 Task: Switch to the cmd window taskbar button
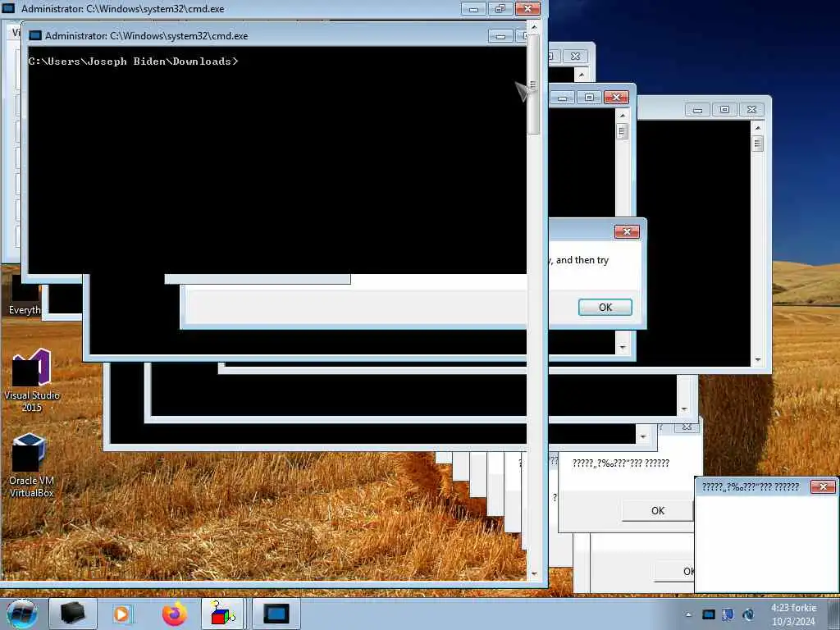[x=276, y=614]
